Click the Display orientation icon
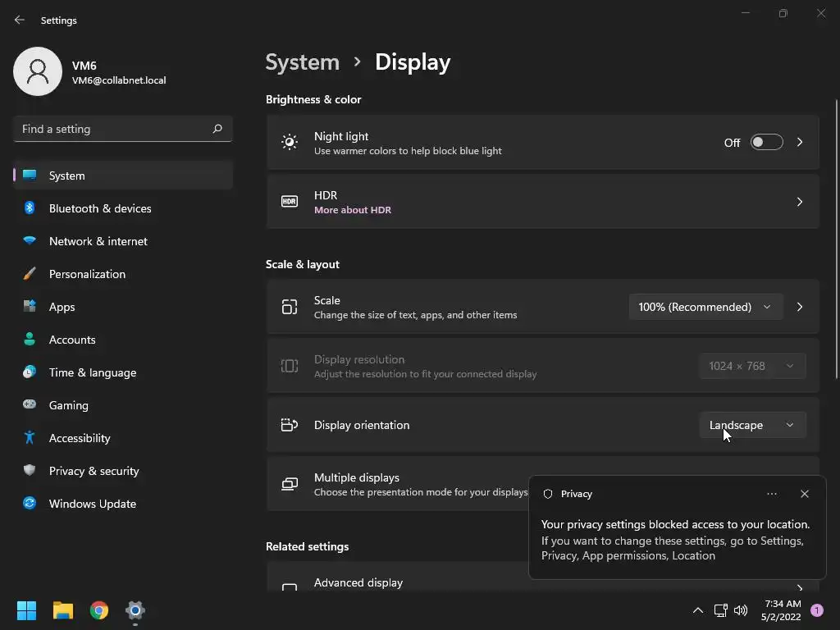The image size is (840, 630). click(290, 425)
